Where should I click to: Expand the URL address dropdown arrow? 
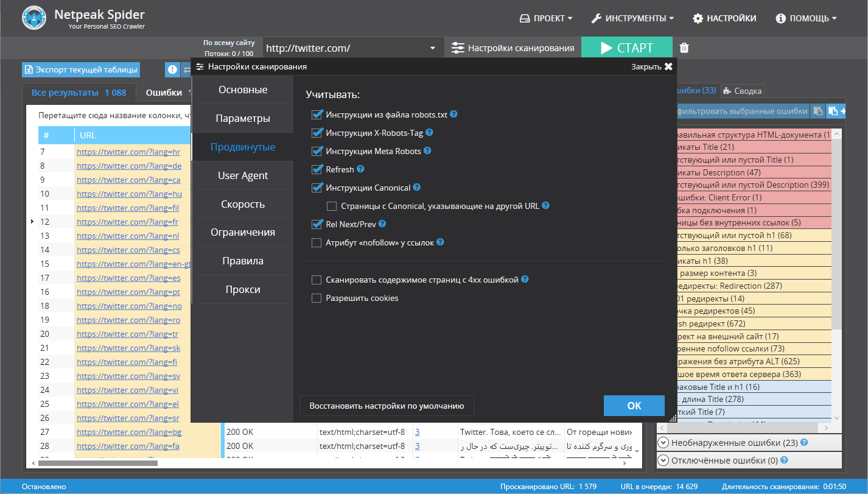[x=432, y=48]
